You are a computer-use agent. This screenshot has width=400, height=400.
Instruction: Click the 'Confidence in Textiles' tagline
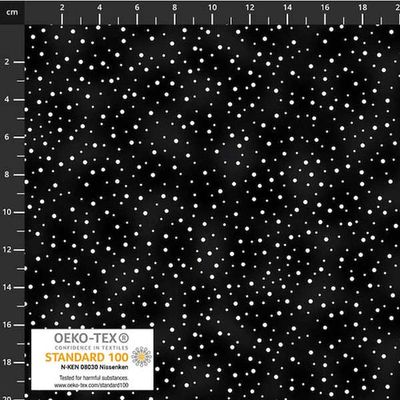click(87, 348)
